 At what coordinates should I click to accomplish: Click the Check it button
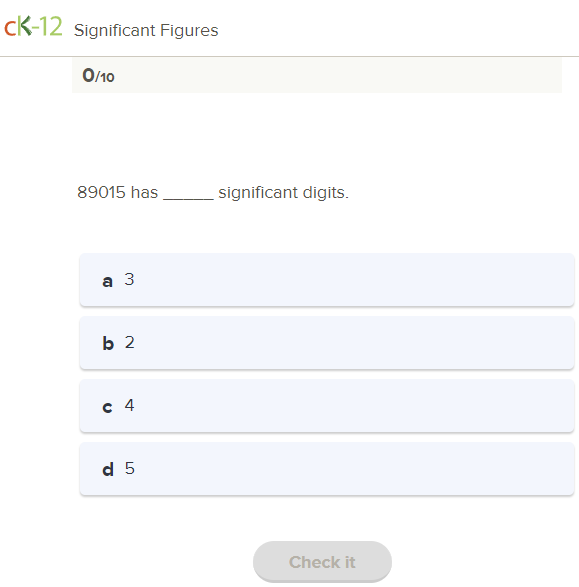click(322, 562)
